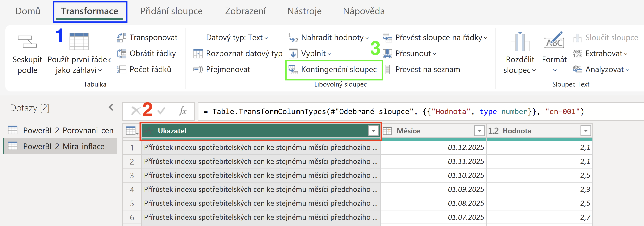
Task: Click the Transponovat icon
Action: pos(121,38)
